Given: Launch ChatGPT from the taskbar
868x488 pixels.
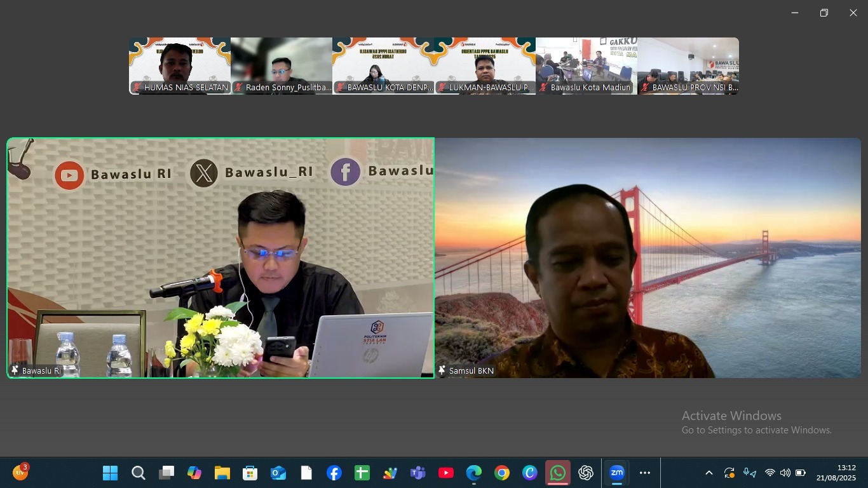Looking at the screenshot, I should click(585, 473).
